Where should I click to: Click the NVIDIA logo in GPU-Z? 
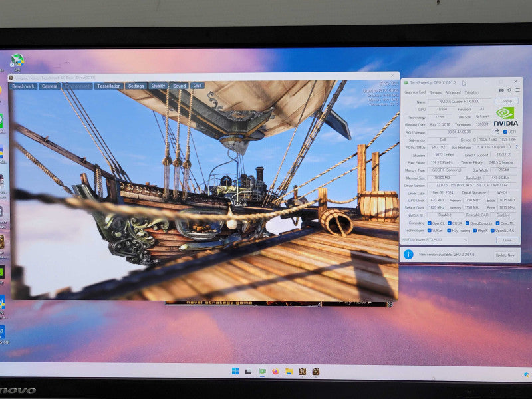(x=505, y=117)
